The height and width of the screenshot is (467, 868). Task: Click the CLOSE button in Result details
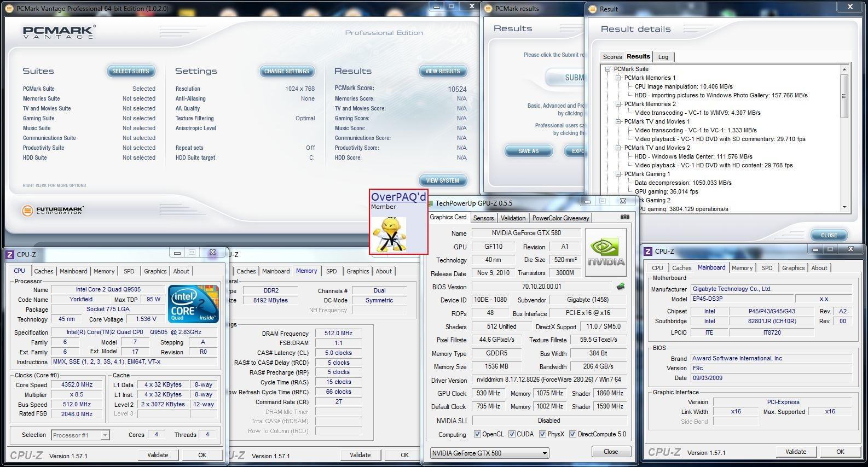pos(829,235)
